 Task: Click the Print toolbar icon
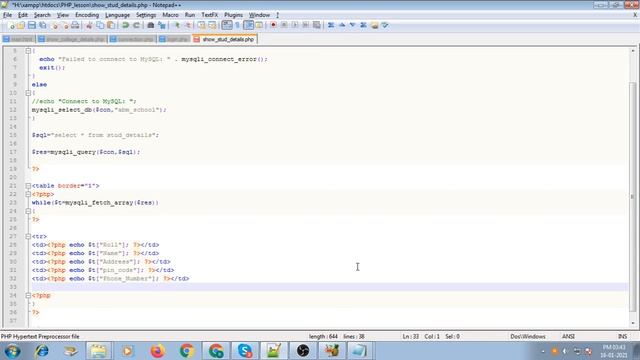(x=75, y=25)
